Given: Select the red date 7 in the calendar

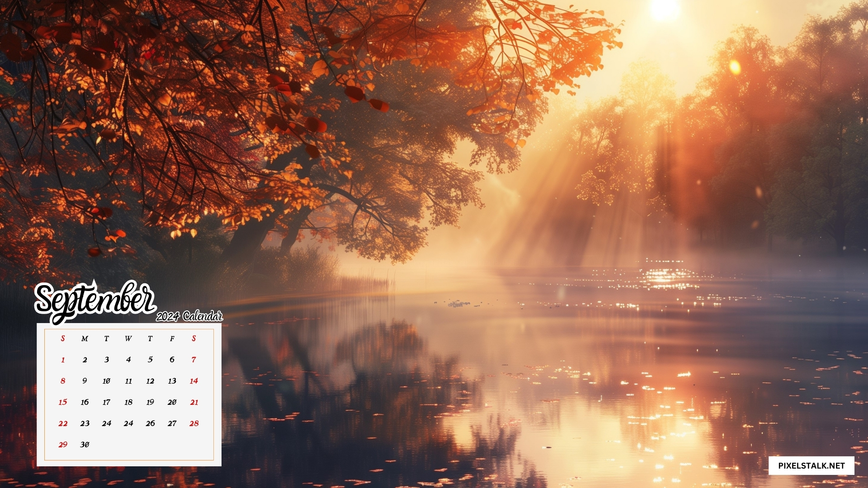Looking at the screenshot, I should click(194, 360).
